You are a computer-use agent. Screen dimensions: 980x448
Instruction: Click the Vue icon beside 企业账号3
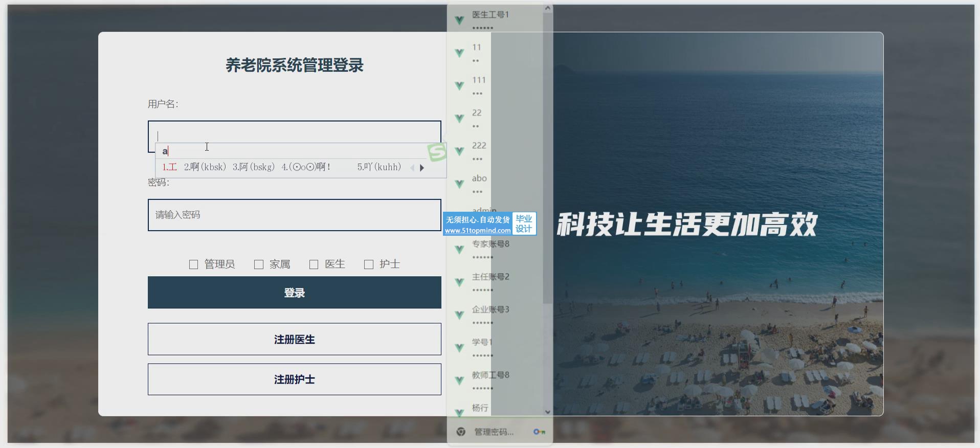coord(459,315)
